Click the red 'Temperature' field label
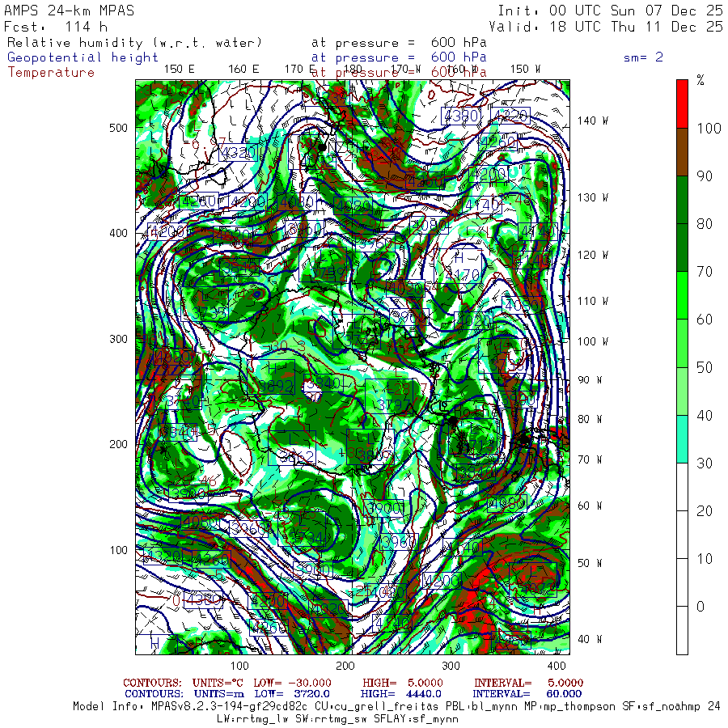The image size is (728, 728). [x=51, y=73]
